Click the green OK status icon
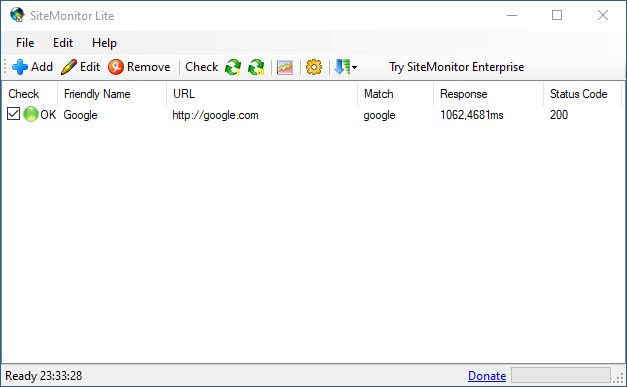This screenshot has width=627, height=387. pyautogui.click(x=31, y=114)
